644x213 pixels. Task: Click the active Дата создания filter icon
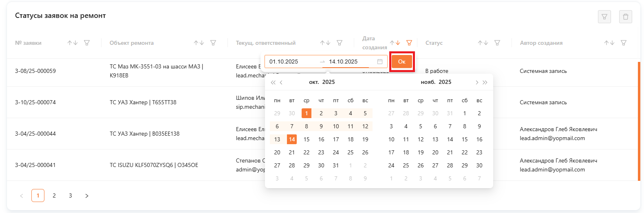click(x=409, y=43)
